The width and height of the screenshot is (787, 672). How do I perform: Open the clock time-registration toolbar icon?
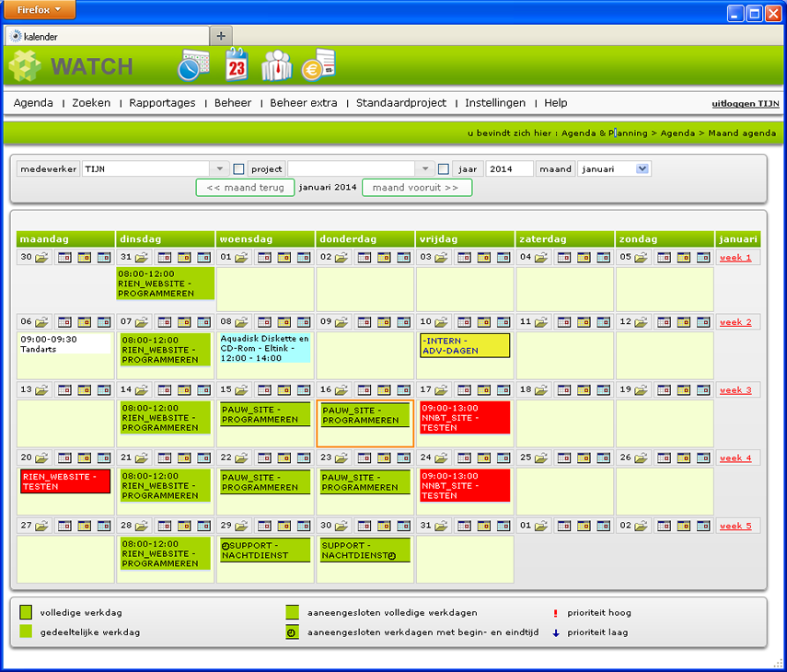click(x=193, y=64)
